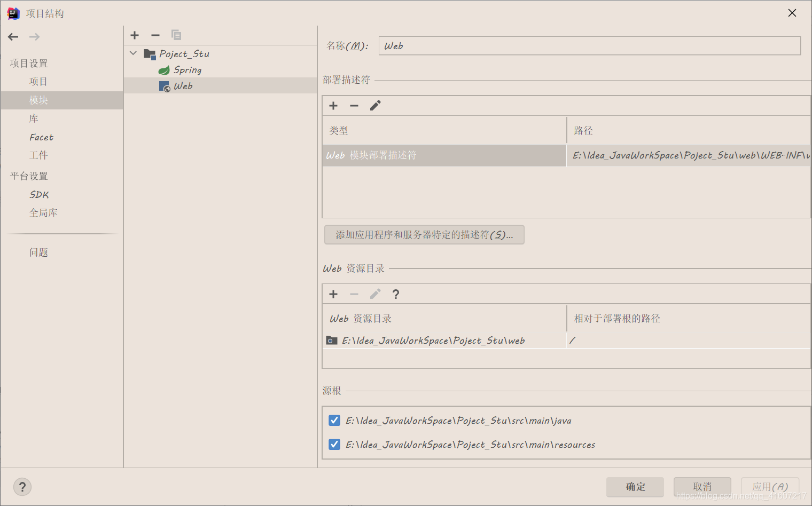
Task: Open help for Web resource directories
Action: 395,294
